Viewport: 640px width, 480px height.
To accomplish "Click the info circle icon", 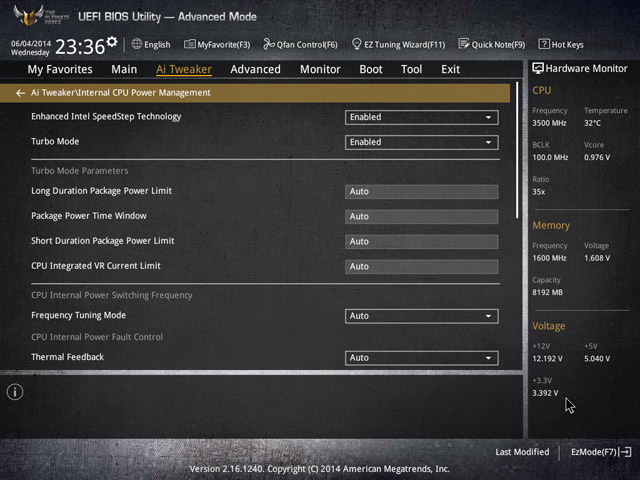I will point(15,392).
